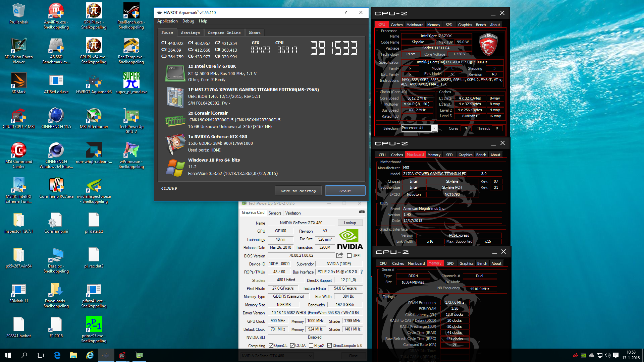This screenshot has height=362, width=644.
Task: Launch GPUPI.exe desktop shortcut
Action: click(x=94, y=16)
